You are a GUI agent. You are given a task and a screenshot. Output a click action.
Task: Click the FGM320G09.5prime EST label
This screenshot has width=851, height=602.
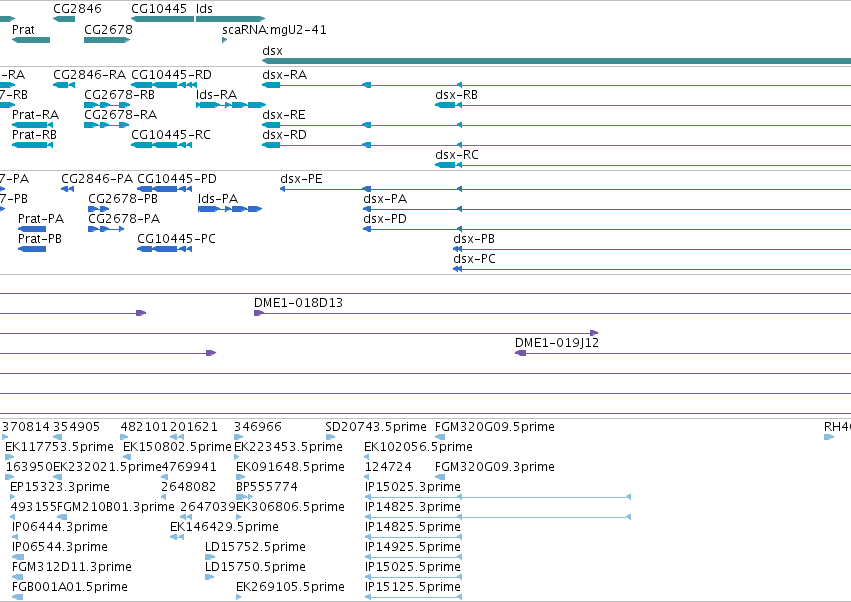[x=495, y=427]
